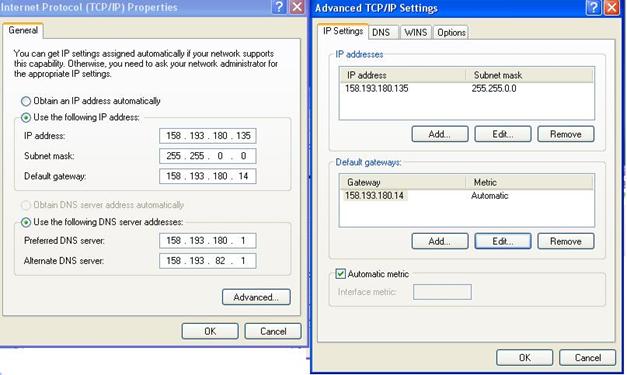Cancel the TCP/IP Properties dialog
Viewport: 627px width, 375px height.
[273, 331]
